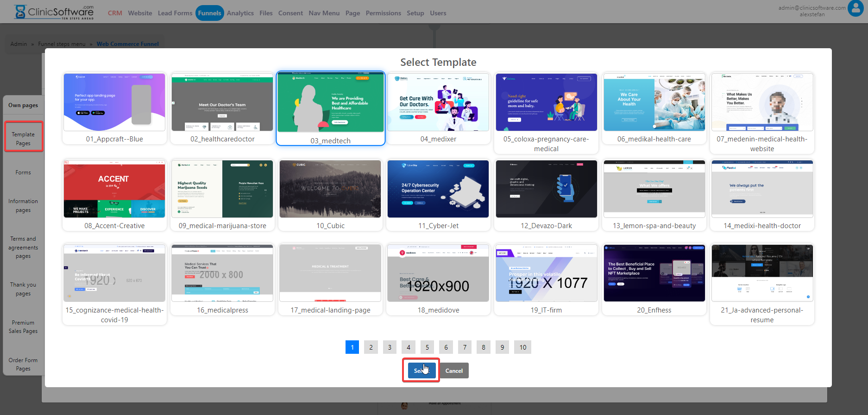
Task: Choose the 04_medixer template
Action: pyautogui.click(x=438, y=102)
